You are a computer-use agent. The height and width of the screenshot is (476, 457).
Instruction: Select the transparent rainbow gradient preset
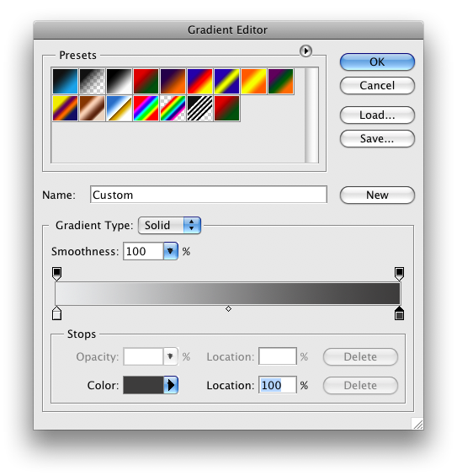point(173,108)
